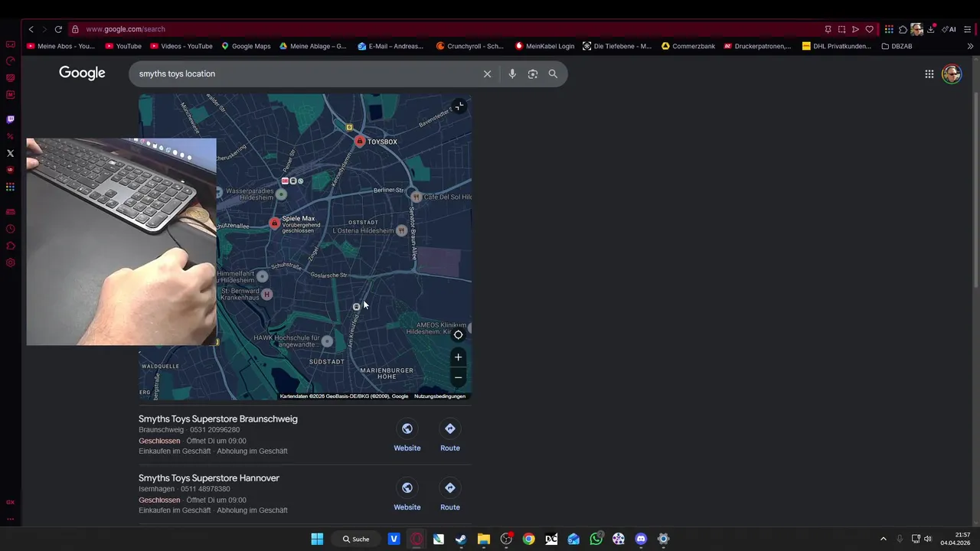
Task: Clear the search box with the X icon
Action: 487,74
